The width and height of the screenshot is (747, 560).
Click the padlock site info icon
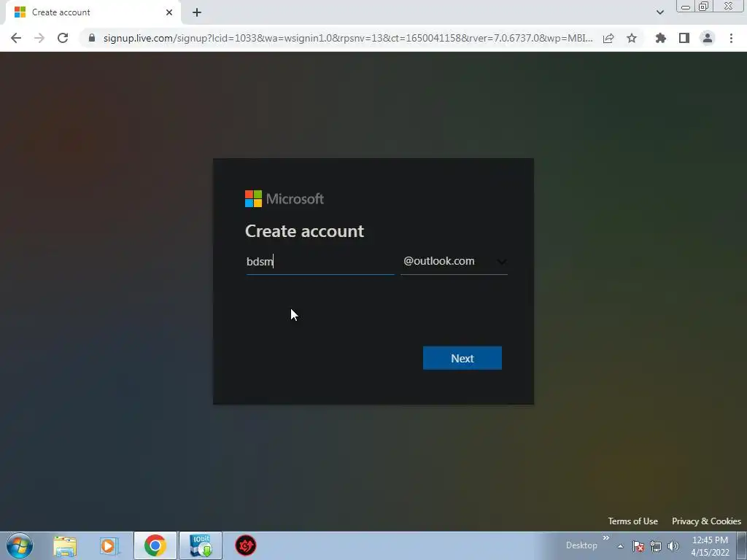pos(92,38)
